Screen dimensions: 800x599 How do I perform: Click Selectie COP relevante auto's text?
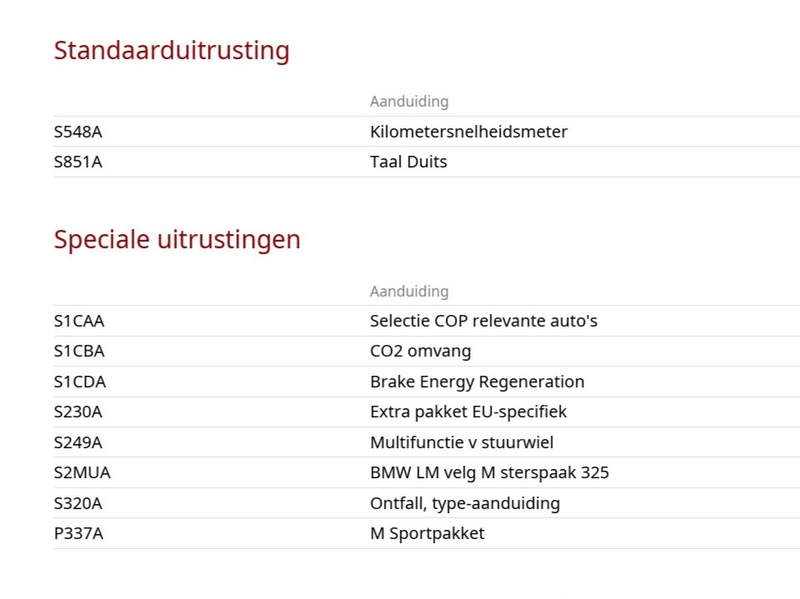[x=483, y=321]
